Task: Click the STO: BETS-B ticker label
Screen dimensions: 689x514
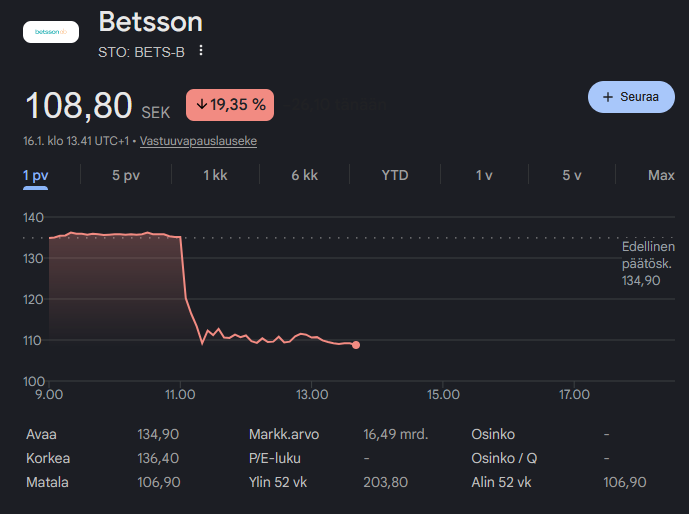Action: pyautogui.click(x=142, y=51)
